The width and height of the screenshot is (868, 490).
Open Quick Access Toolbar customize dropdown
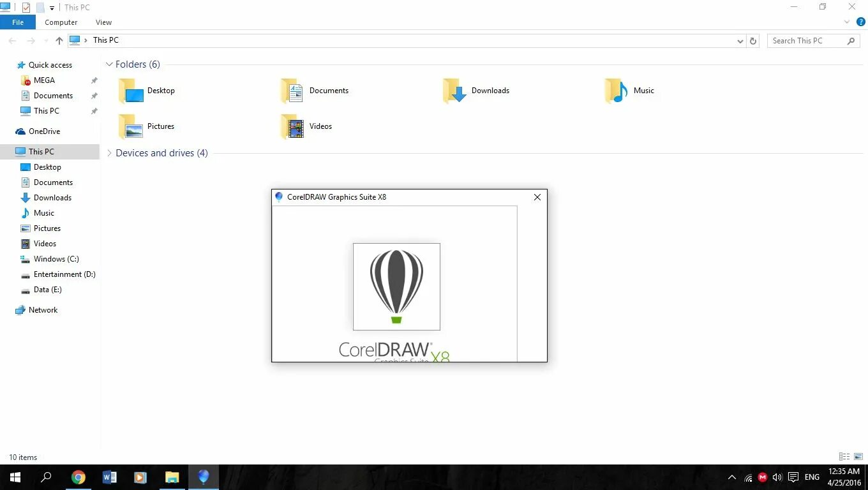52,8
